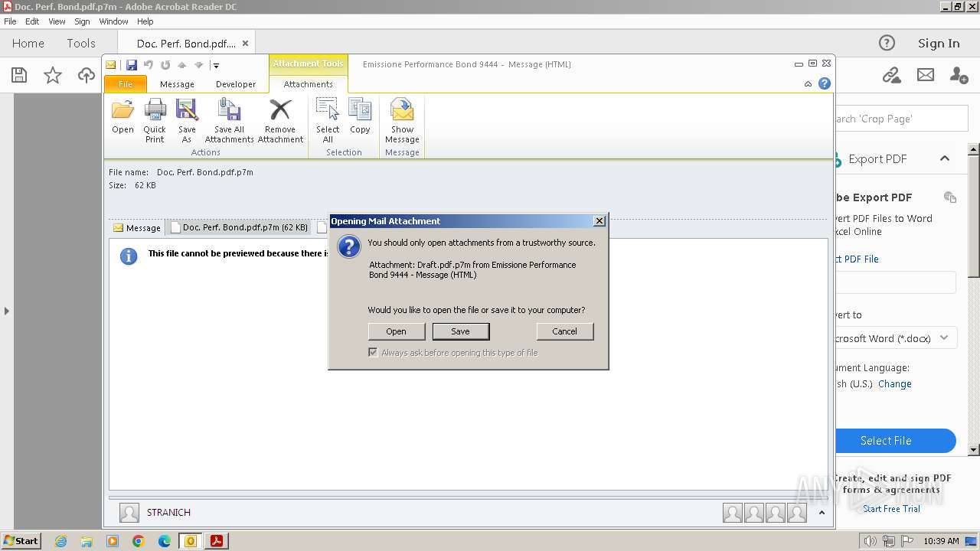
Task: Open Microsoft Word format dropdown
Action: pos(945,337)
